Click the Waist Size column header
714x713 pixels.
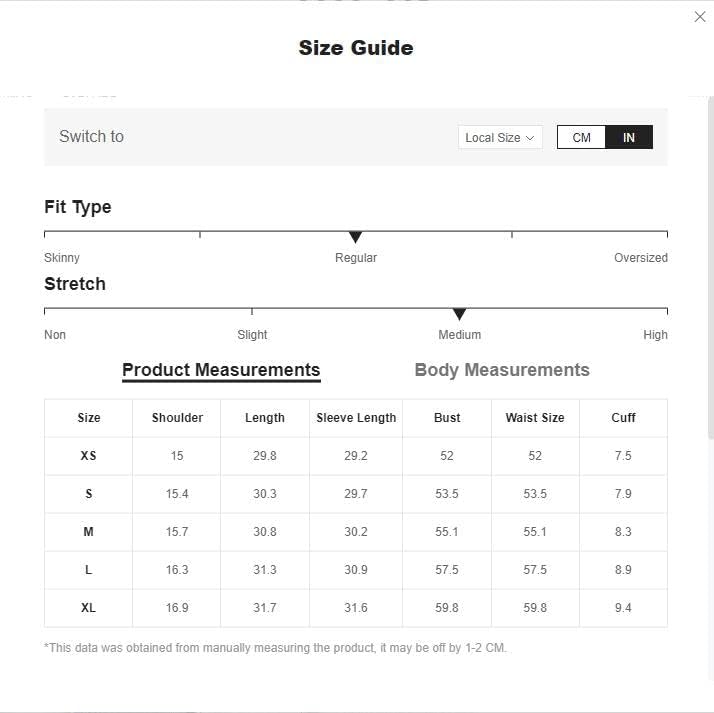(535, 418)
